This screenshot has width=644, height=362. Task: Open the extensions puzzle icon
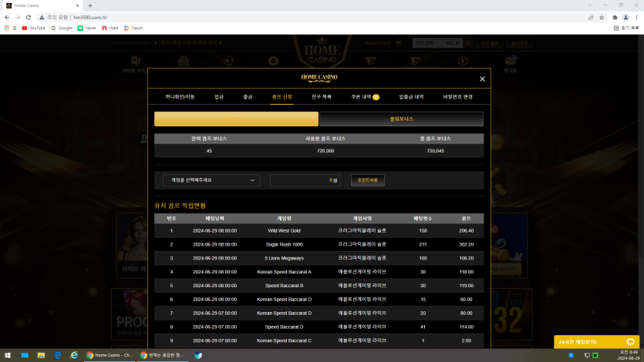[615, 17]
